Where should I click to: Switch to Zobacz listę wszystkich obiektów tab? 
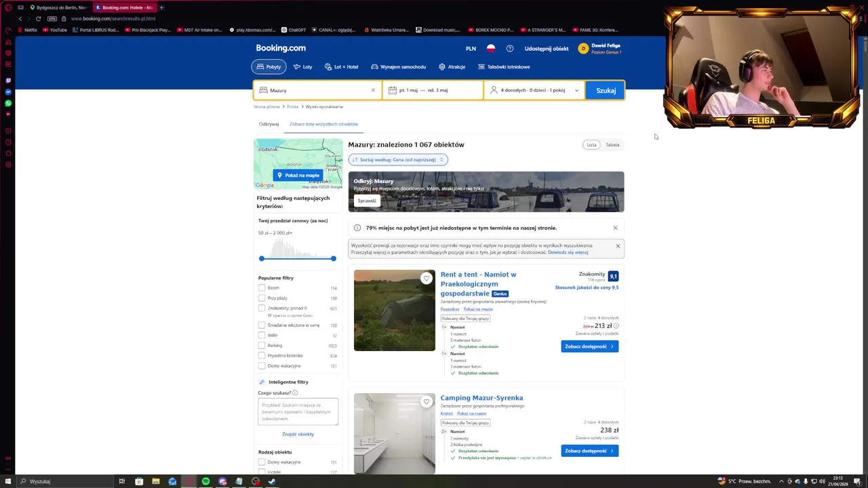(x=323, y=124)
